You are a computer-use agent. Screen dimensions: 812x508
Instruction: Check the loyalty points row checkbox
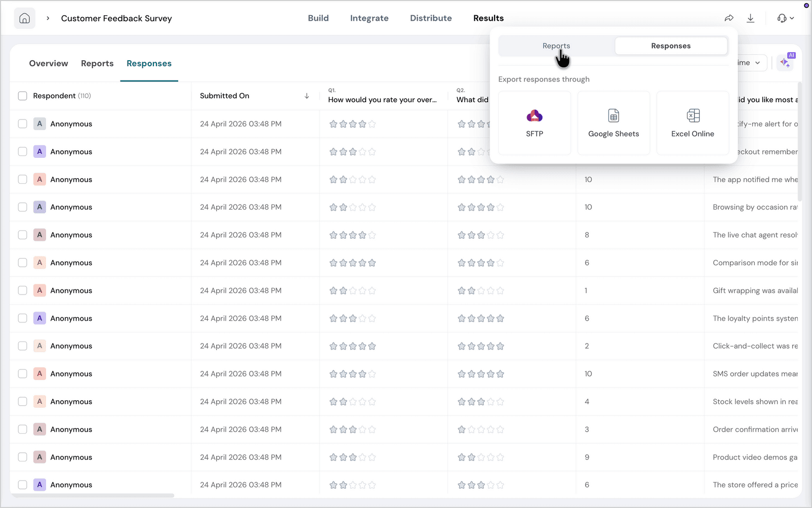22,318
